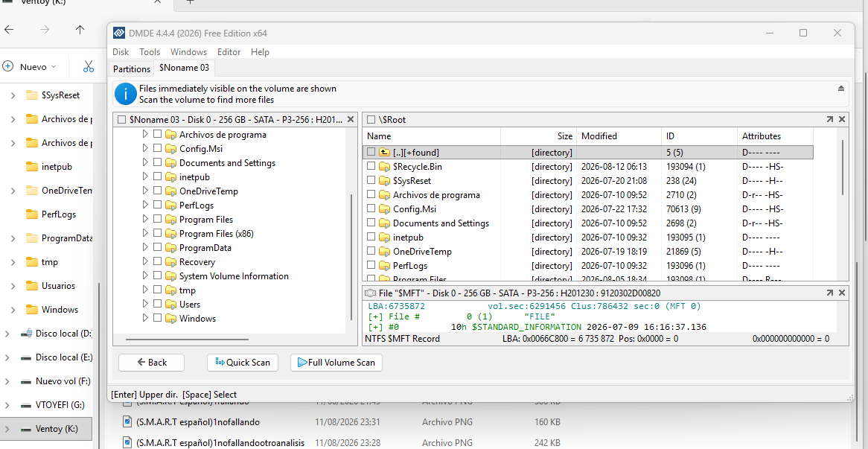Viewport: 868px width, 449px height.
Task: Start a Full Volume Scan
Action: click(336, 363)
